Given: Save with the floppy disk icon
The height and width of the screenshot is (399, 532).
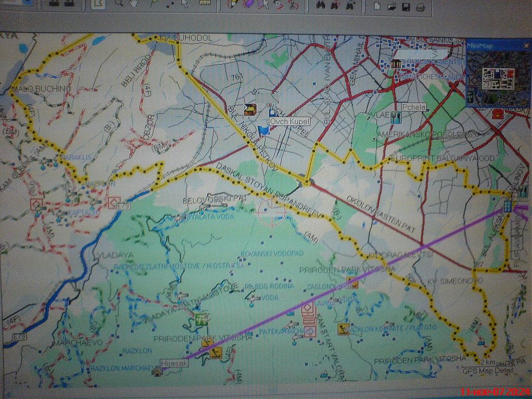Looking at the screenshot, I should point(406,7).
